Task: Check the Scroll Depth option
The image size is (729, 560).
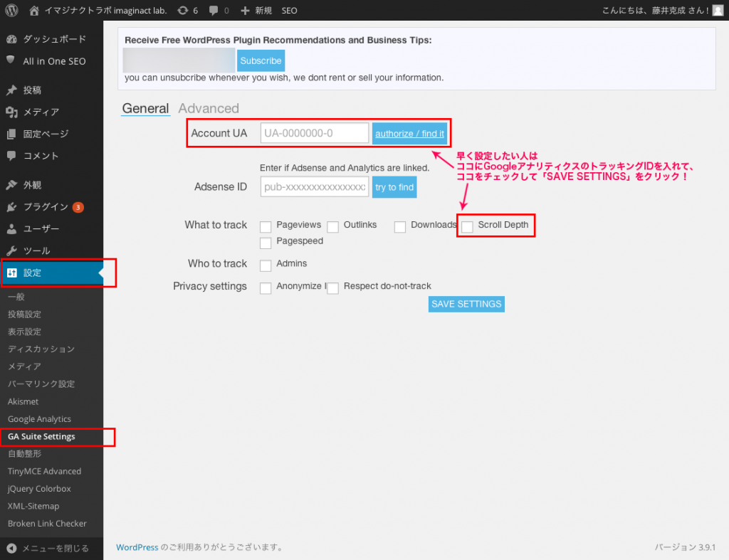Action: pos(467,227)
